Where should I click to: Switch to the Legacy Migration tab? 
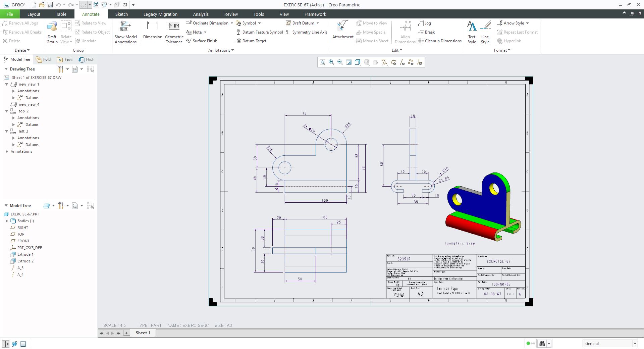click(x=160, y=14)
